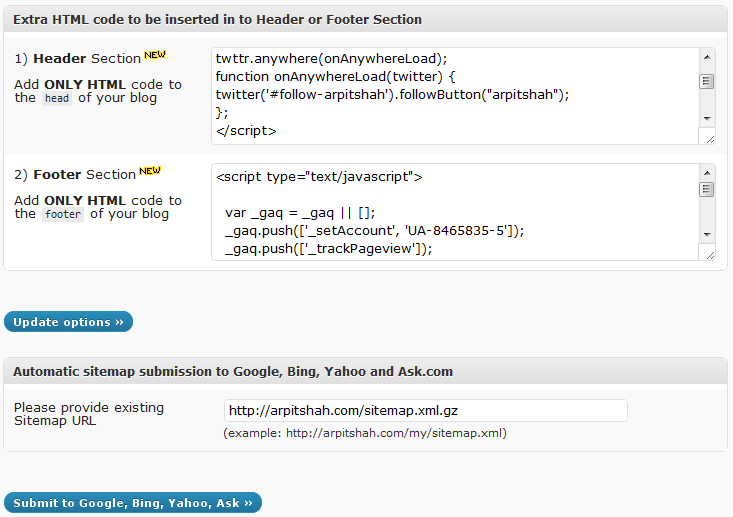Submit sitemap to Google, Bing, Yahoo, Ask
Image resolution: width=733 pixels, height=517 pixels.
[133, 503]
